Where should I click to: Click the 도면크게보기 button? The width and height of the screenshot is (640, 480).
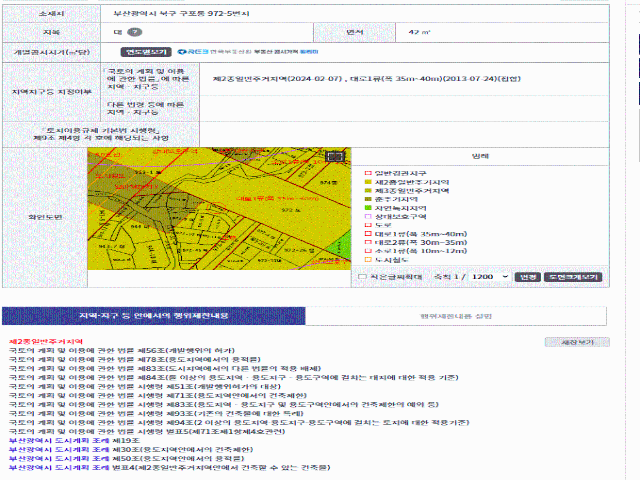(573, 277)
